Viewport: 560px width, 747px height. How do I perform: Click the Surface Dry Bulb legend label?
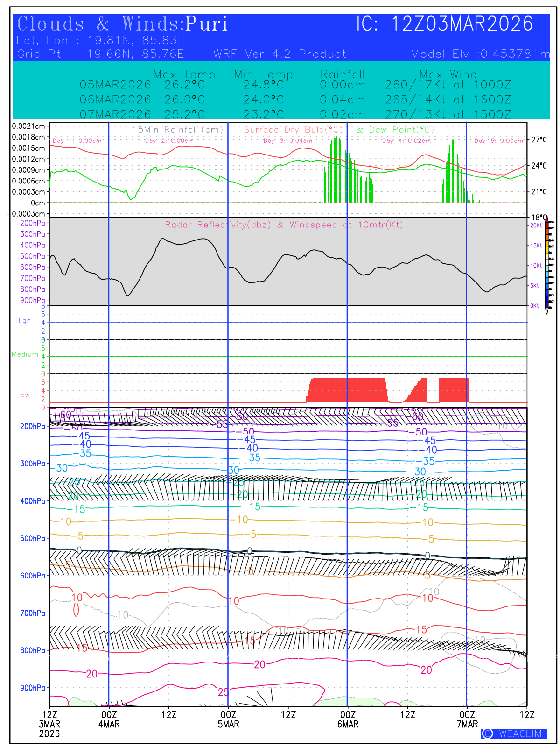pos(293,130)
